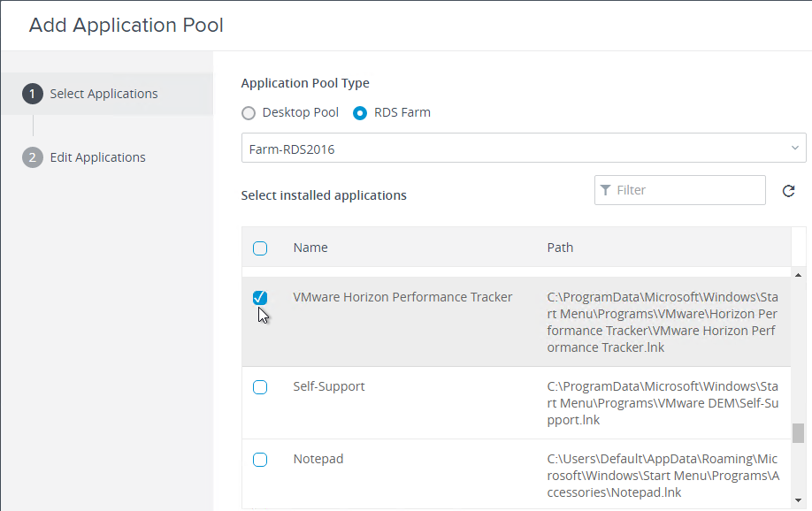Image resolution: width=812 pixels, height=511 pixels.
Task: Toggle the select-all checkbox in header
Action: click(x=260, y=248)
